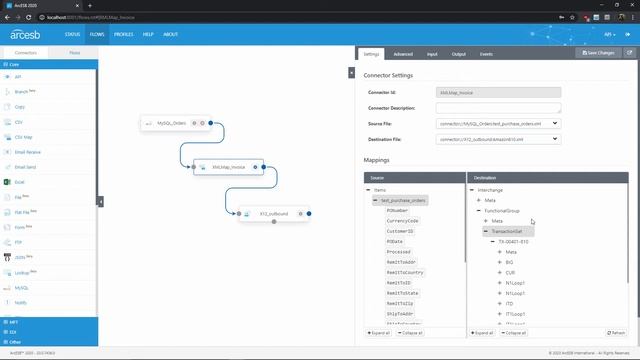Click the Source tree vertical scrollbar
This screenshot has width=640, height=360.
click(x=464, y=224)
